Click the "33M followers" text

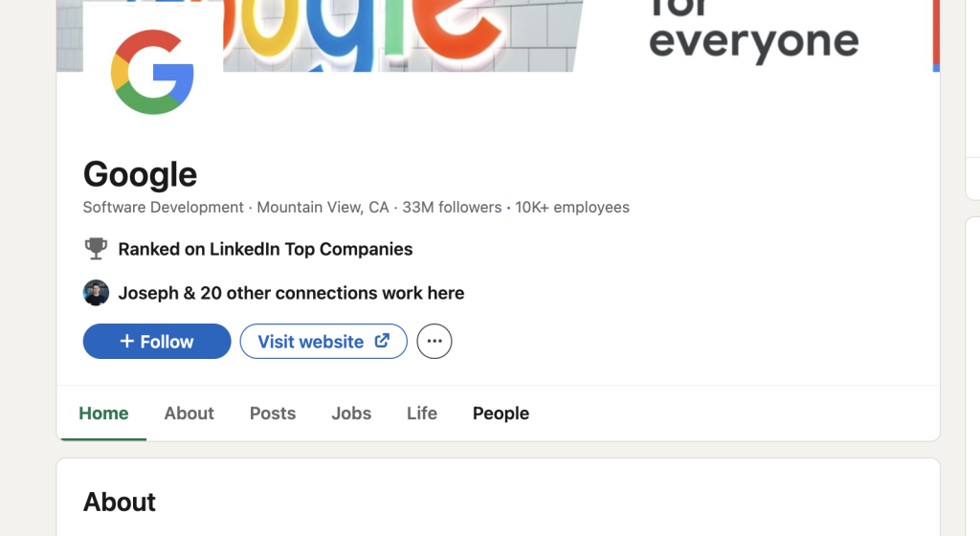pos(452,207)
